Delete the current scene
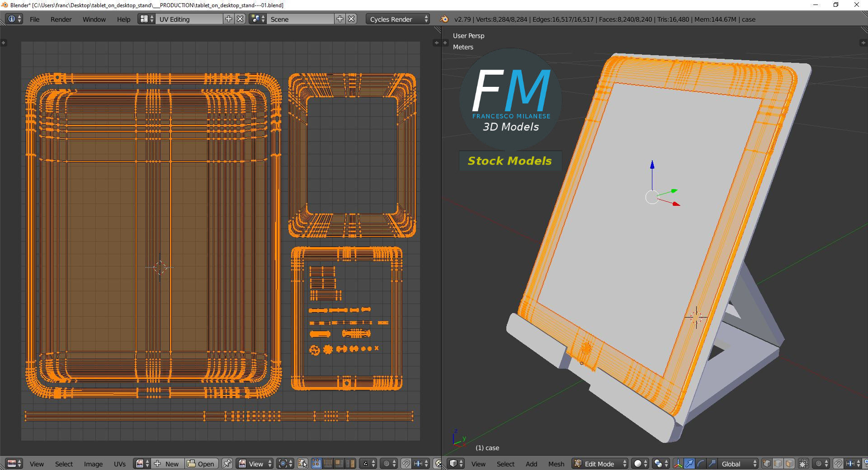This screenshot has width=868, height=470. coord(352,19)
